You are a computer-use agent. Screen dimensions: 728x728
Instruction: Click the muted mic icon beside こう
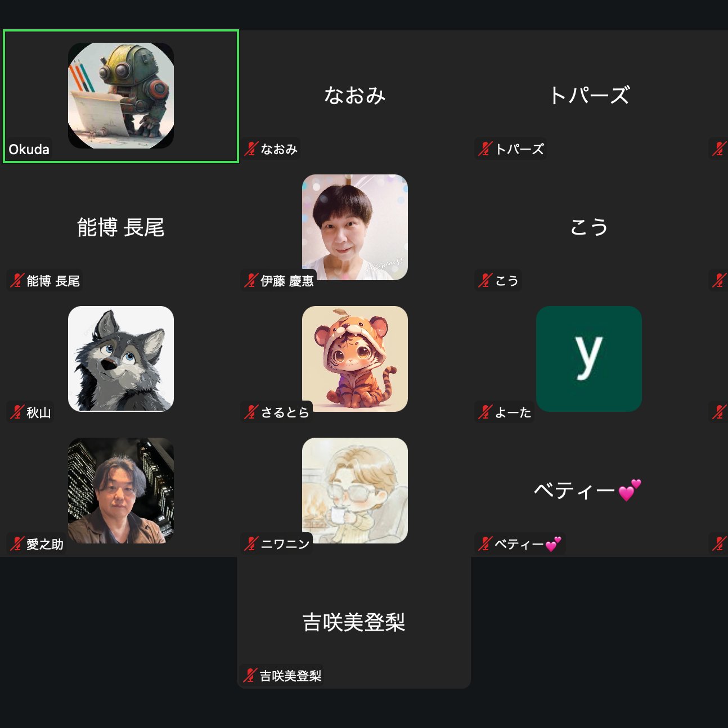pos(485,281)
